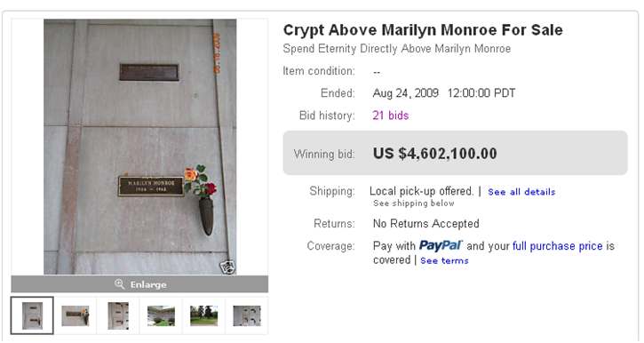Click the small badge icon on main photo corner

[227, 267]
